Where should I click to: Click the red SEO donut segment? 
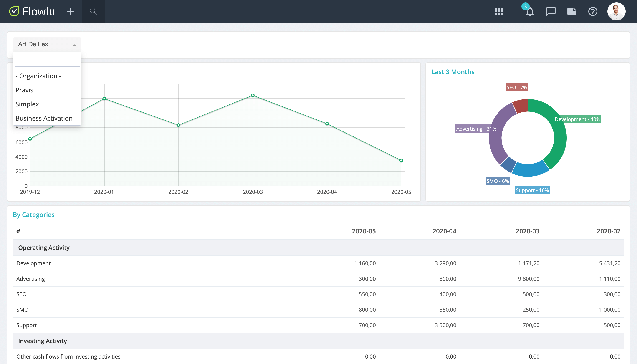point(521,106)
